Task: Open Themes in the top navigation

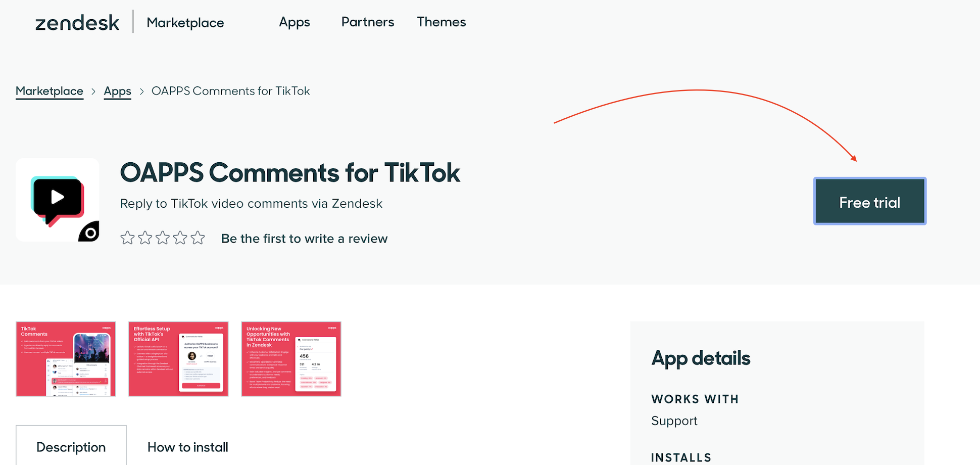Action: tap(441, 22)
